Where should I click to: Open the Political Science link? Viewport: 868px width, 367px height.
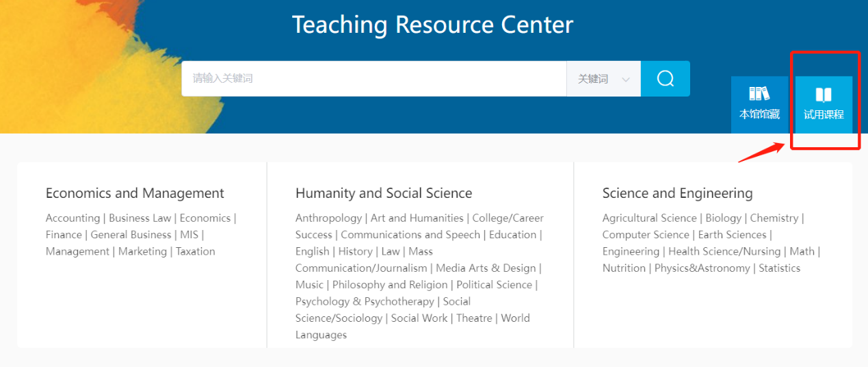(495, 285)
